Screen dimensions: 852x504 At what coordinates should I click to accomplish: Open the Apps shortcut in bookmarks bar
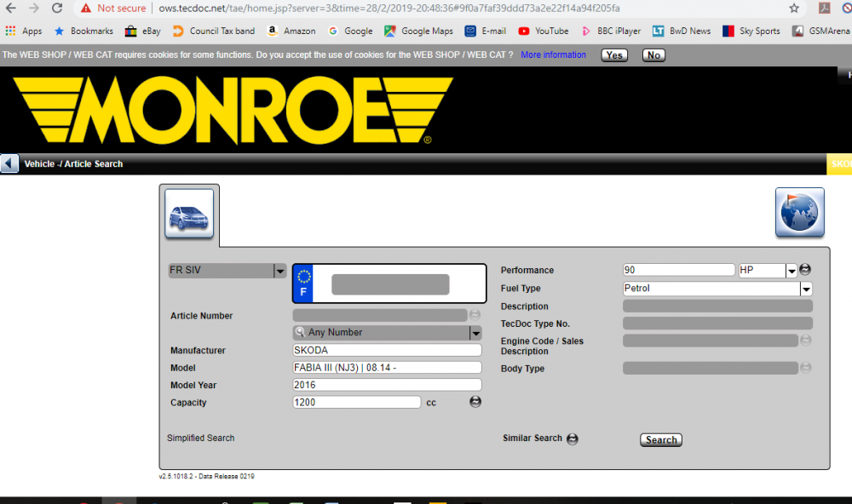pyautogui.click(x=23, y=31)
